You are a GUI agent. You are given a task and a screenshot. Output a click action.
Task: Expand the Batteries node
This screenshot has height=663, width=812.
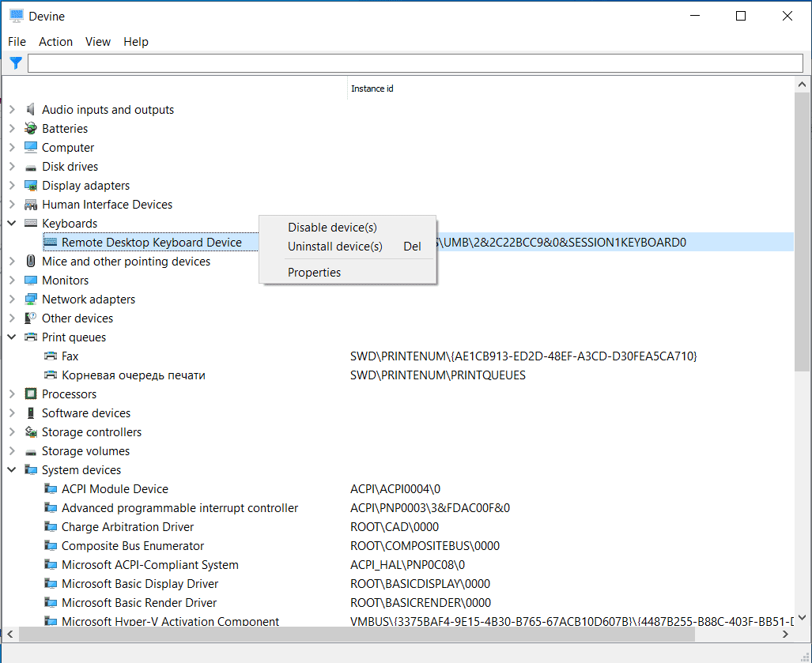[x=12, y=128]
